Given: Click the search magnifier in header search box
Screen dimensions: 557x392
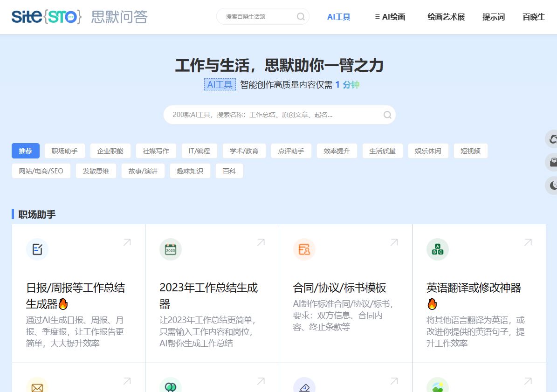Looking at the screenshot, I should coord(301,17).
